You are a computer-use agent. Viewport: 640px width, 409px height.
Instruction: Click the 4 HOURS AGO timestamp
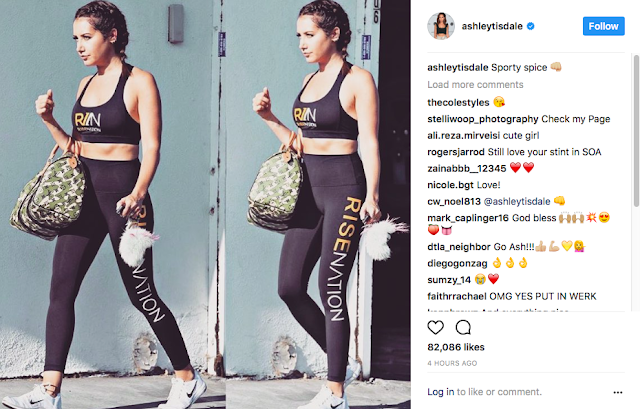[x=452, y=363]
